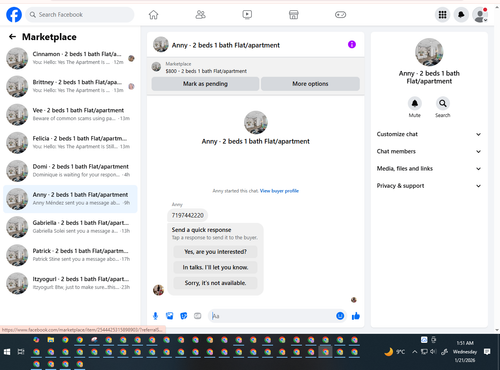Expand Chat members section
Viewport: 500px width, 370px height.
click(429, 151)
